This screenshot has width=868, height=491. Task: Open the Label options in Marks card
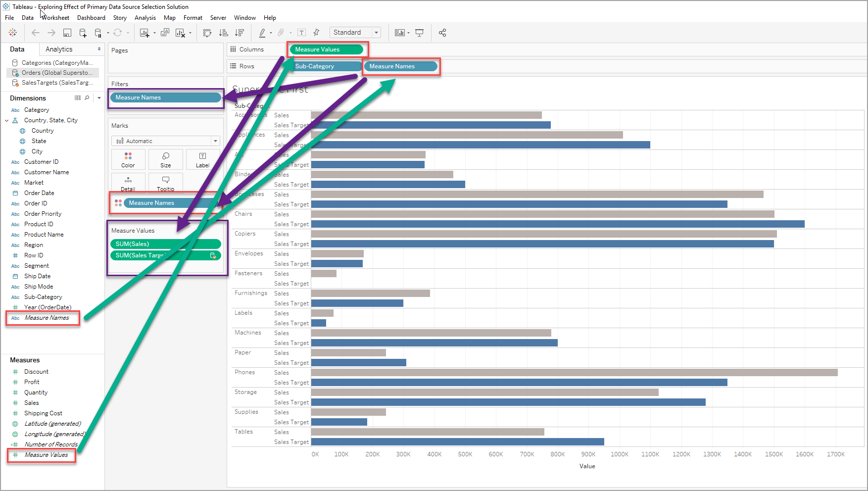[x=202, y=159]
